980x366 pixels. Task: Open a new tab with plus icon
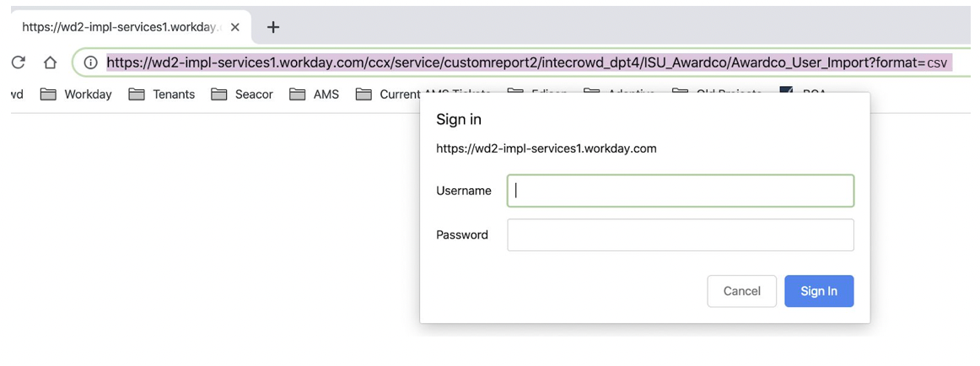(272, 27)
